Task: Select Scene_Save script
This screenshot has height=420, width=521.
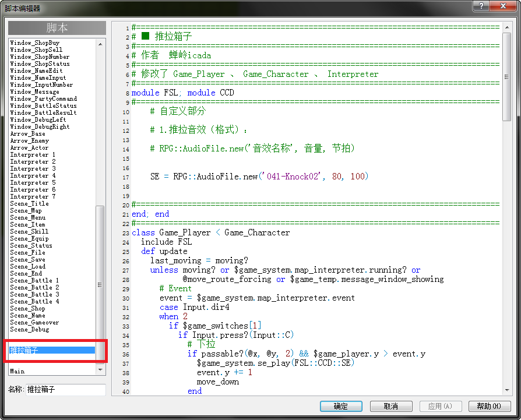Action: click(x=27, y=260)
